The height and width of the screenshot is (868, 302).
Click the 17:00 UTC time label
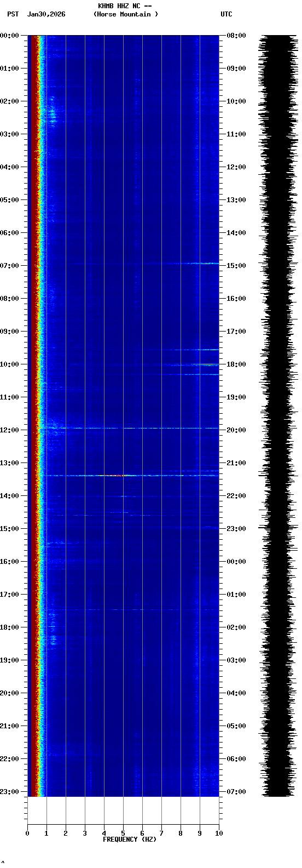(236, 332)
